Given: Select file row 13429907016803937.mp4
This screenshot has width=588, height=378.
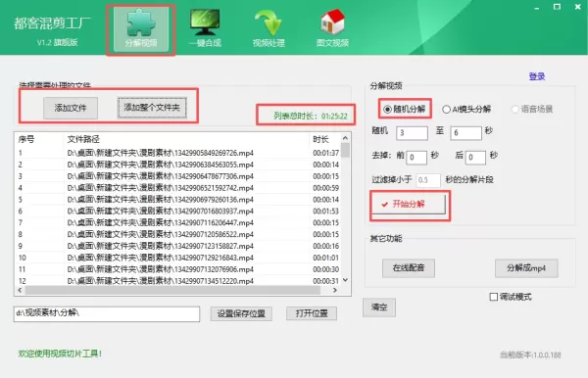Looking at the screenshot, I should pyautogui.click(x=178, y=211).
